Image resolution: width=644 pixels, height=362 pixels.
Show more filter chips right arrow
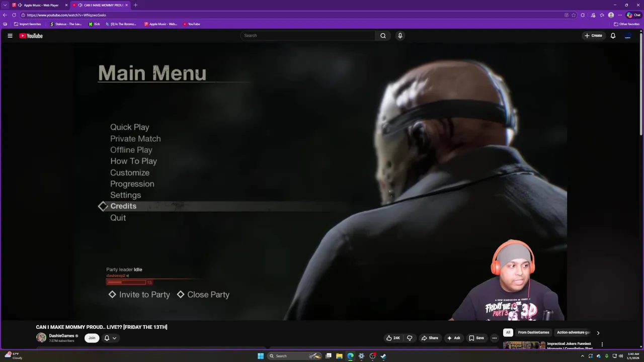click(598, 333)
